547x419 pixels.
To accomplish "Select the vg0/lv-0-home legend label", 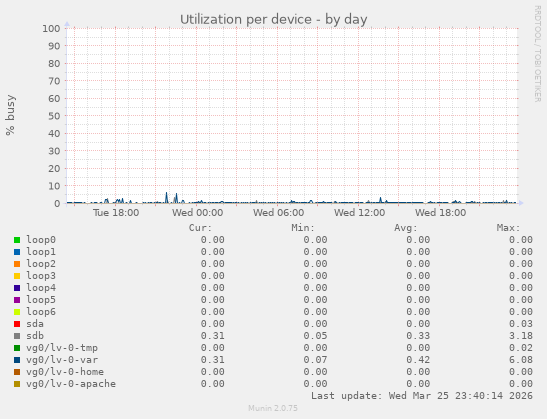I will tap(65, 372).
